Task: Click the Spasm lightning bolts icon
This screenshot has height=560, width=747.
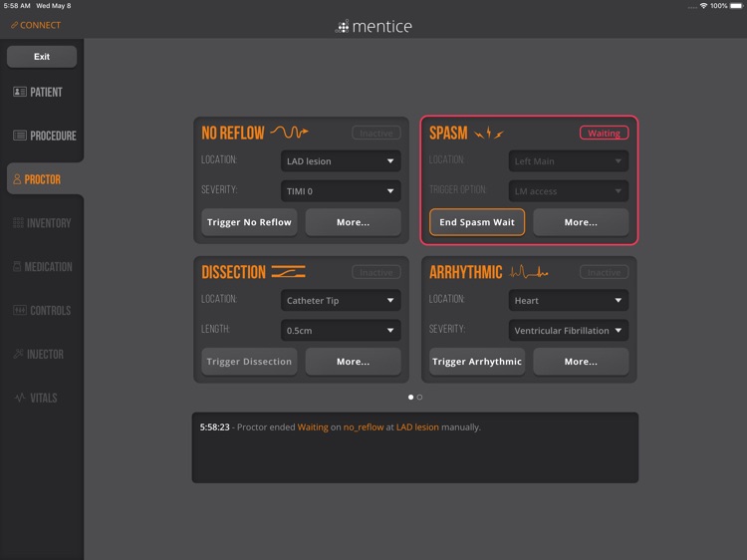Action: click(x=489, y=133)
